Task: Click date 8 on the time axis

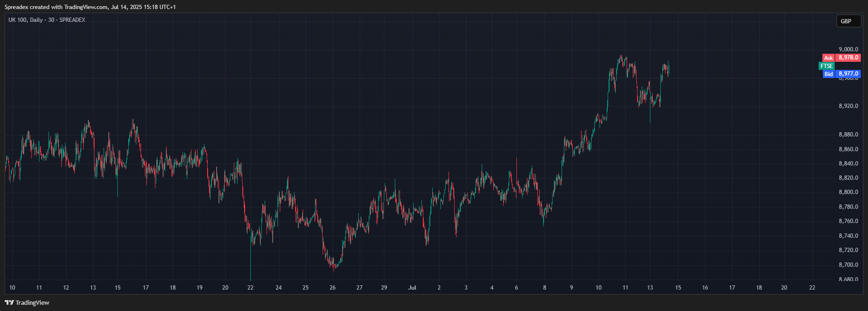Action: click(544, 288)
